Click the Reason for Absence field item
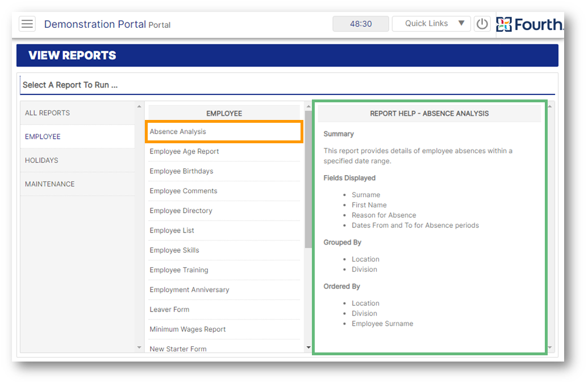The height and width of the screenshot is (382, 588). click(383, 215)
